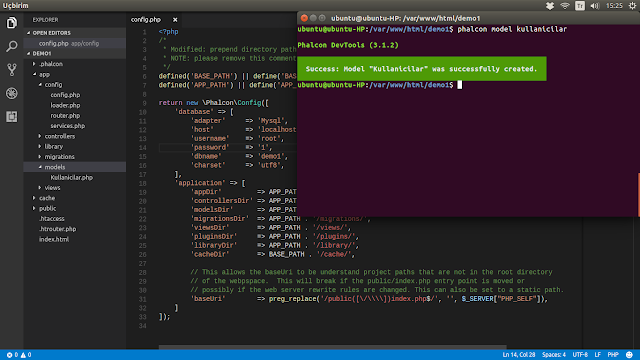Click the 'dbname' line in editor
640x360 pixels.
[x=239, y=156]
